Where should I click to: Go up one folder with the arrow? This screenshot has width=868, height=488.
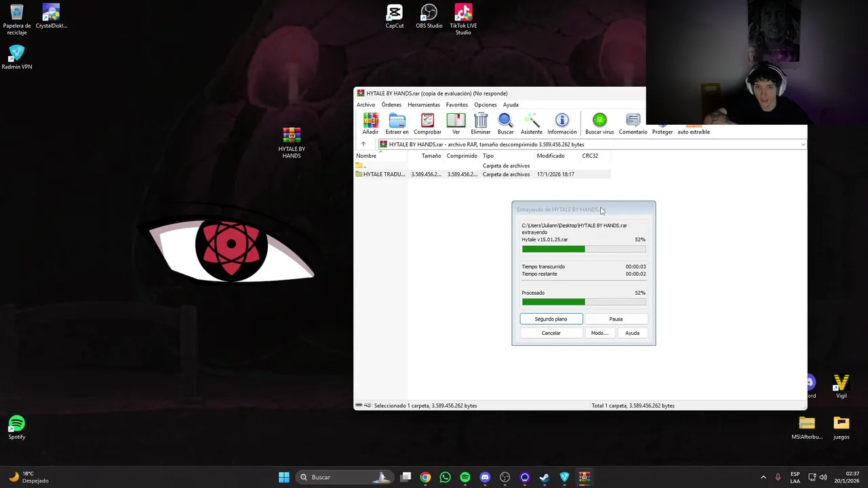point(363,144)
